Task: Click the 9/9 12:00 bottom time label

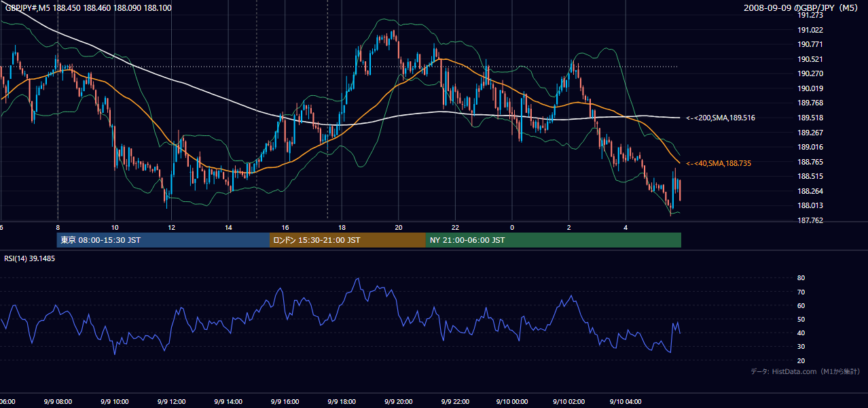Action: click(171, 402)
